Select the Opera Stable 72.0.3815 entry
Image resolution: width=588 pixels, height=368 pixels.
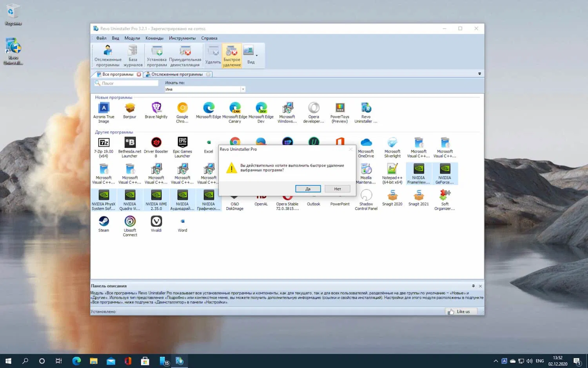coord(287,200)
